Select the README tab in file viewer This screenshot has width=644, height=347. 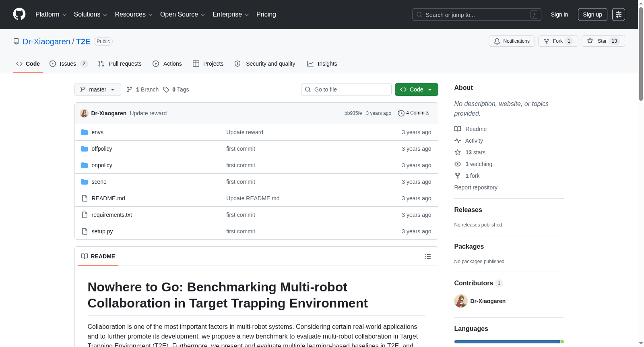coord(98,256)
